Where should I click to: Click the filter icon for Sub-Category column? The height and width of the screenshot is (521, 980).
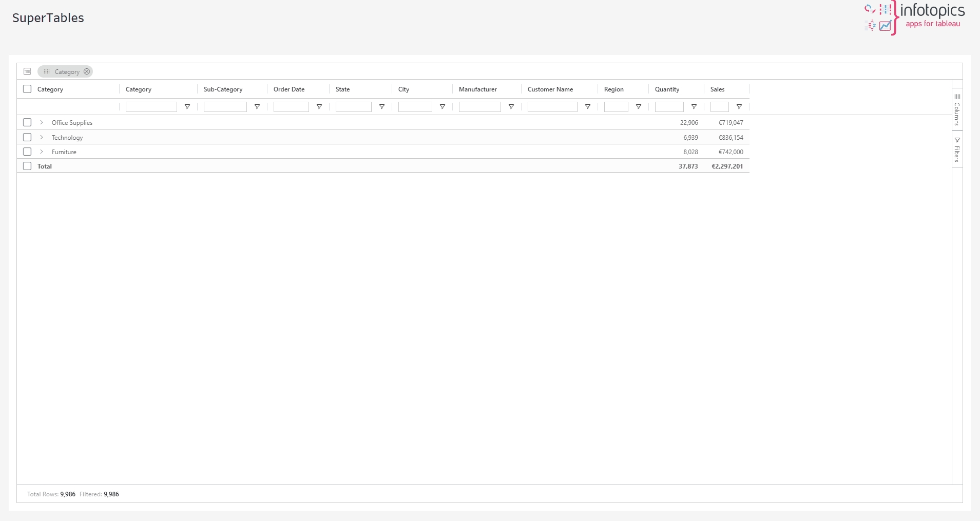tap(257, 107)
